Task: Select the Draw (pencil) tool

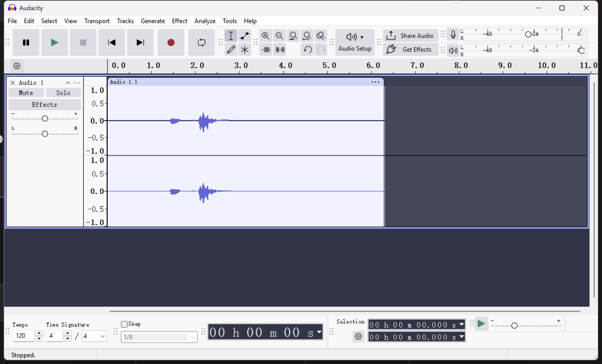Action: click(231, 50)
